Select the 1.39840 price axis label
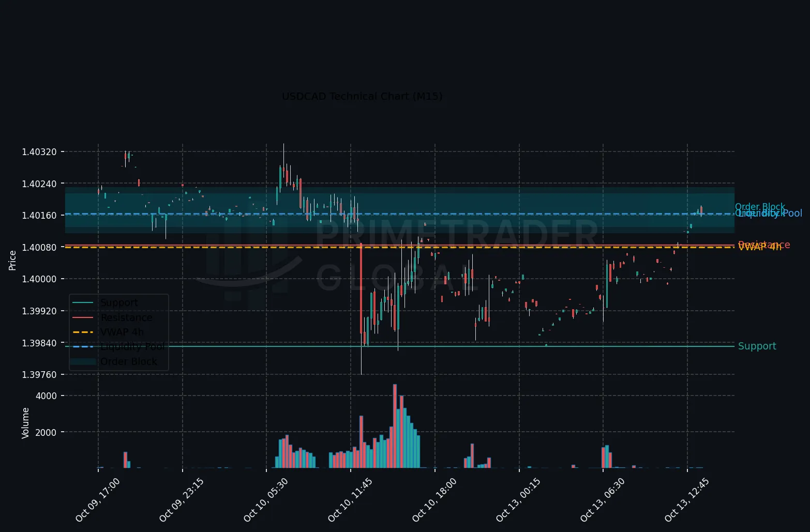 click(40, 343)
